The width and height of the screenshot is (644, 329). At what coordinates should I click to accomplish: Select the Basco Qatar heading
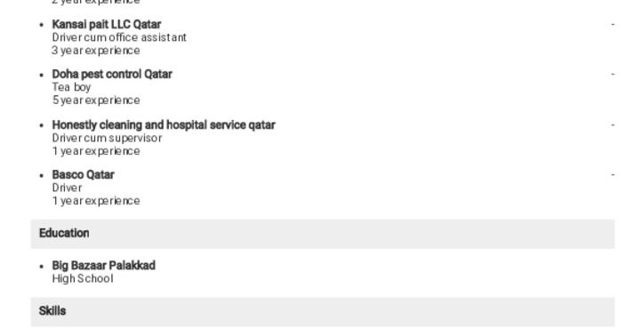tap(83, 174)
